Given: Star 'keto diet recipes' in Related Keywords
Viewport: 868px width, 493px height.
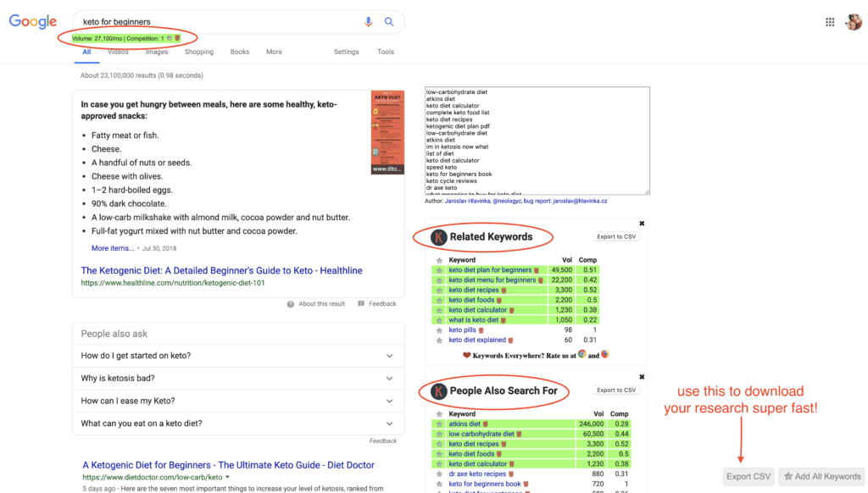Looking at the screenshot, I should pos(440,290).
